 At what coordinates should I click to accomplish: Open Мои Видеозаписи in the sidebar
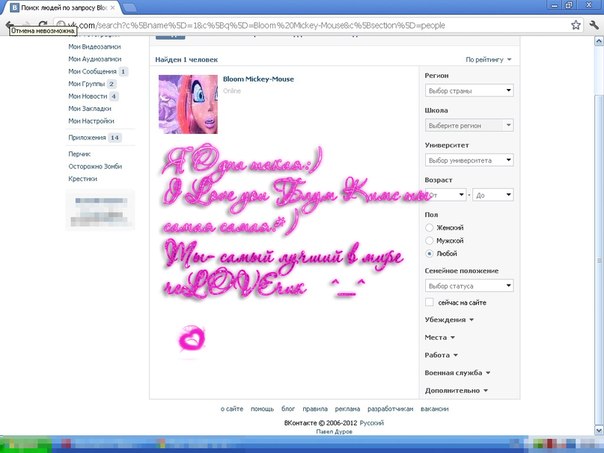(x=94, y=47)
